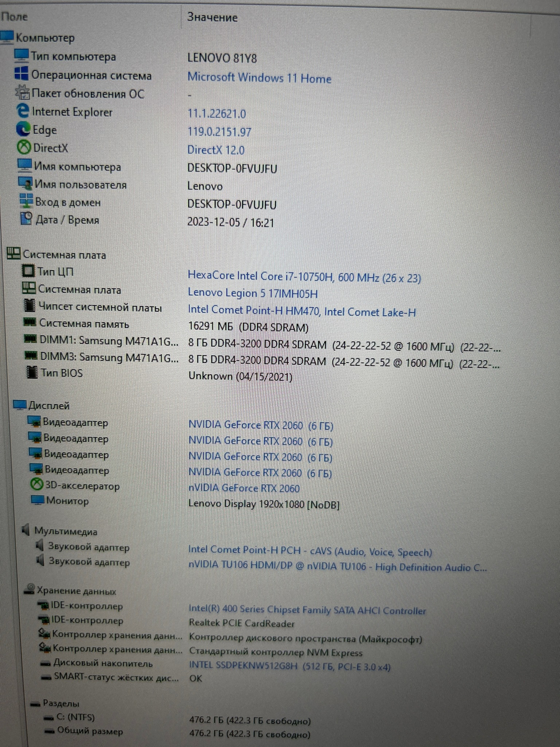560x747 pixels.
Task: Open the INTEL SSDPEKNW512G8H drive link
Action: coord(244,667)
